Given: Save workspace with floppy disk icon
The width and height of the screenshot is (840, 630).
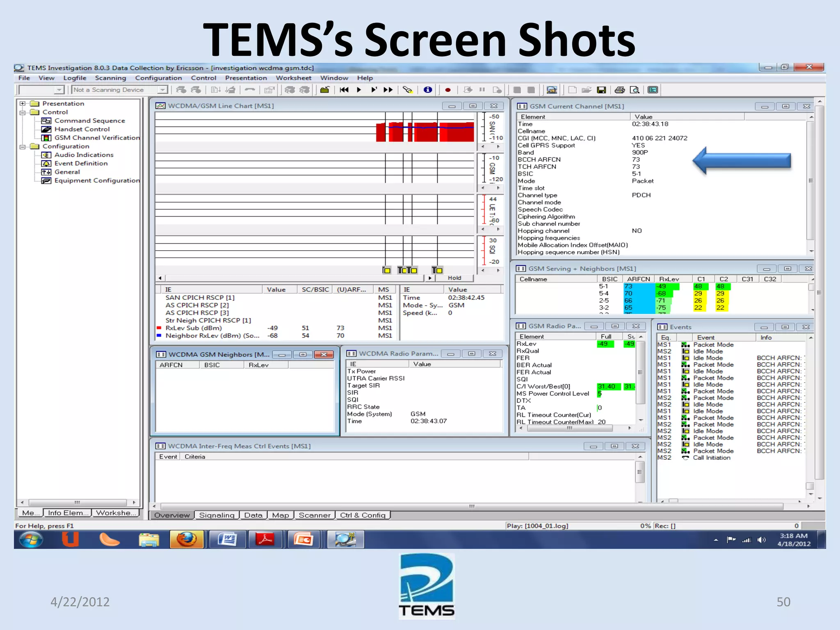Looking at the screenshot, I should (602, 90).
